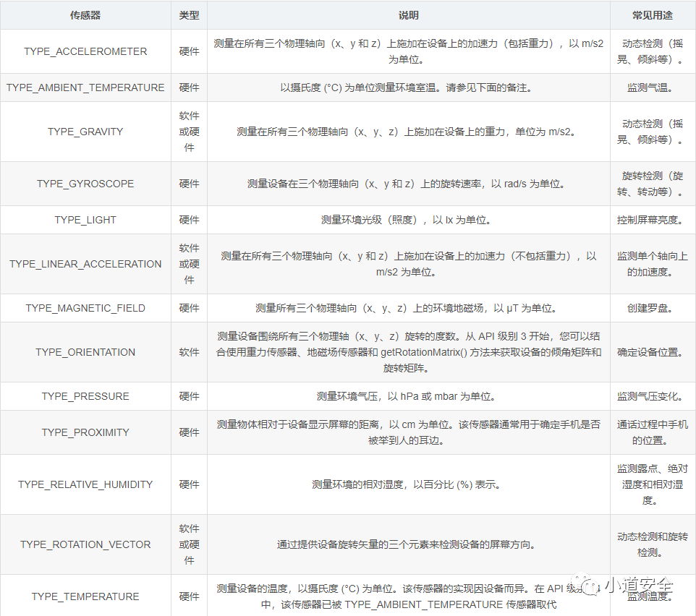Screen dimensions: 696x616
Task: Click the 监测露点、绝对湿度和相对湿度。 cell
Action: [653, 484]
